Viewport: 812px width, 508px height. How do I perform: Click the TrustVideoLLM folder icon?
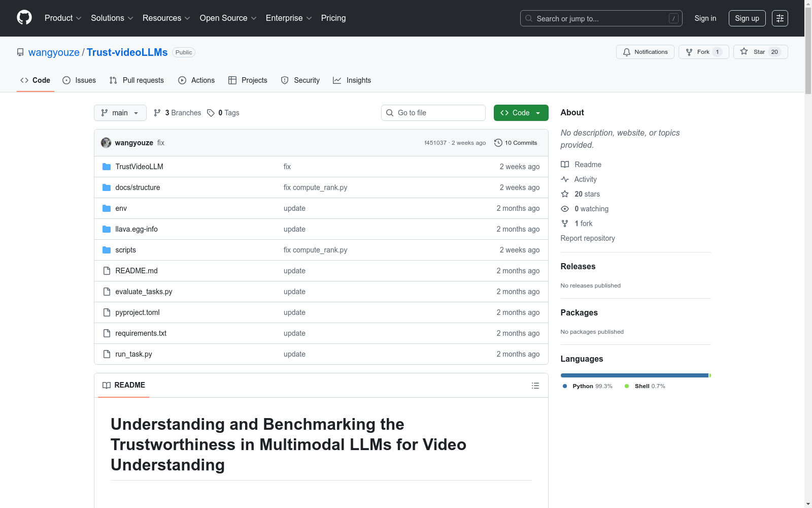(107, 167)
